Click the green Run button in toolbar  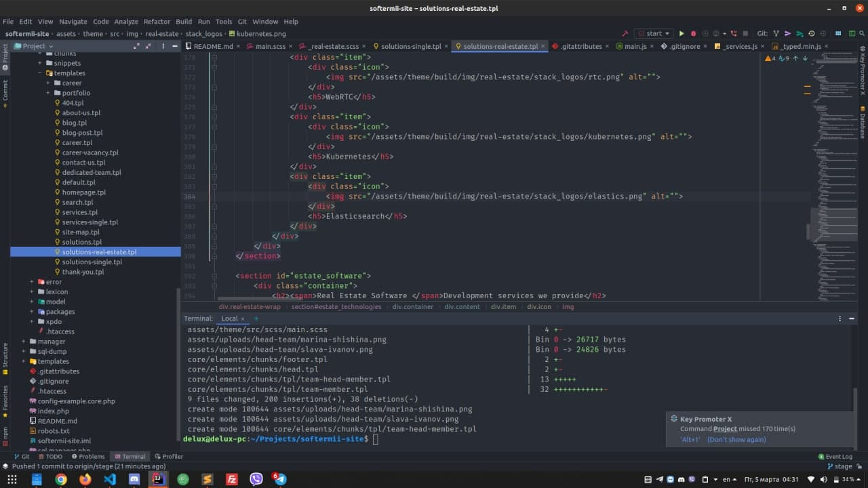[682, 33]
